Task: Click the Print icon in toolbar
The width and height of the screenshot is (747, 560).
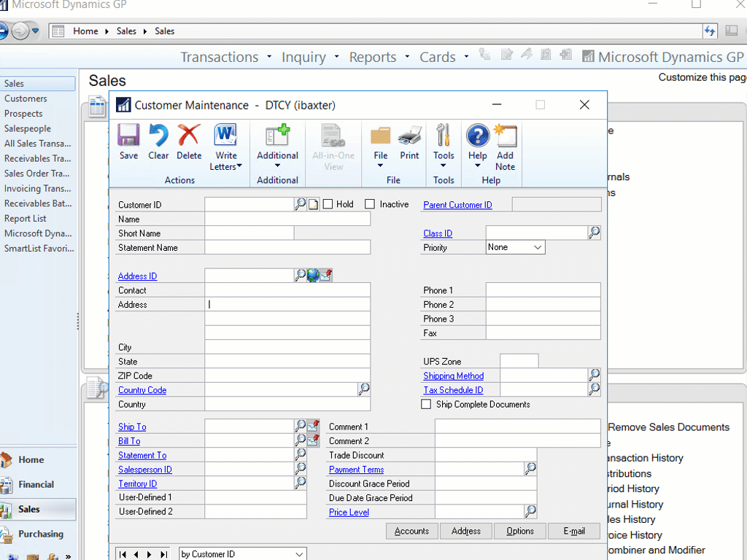Action: click(x=409, y=136)
